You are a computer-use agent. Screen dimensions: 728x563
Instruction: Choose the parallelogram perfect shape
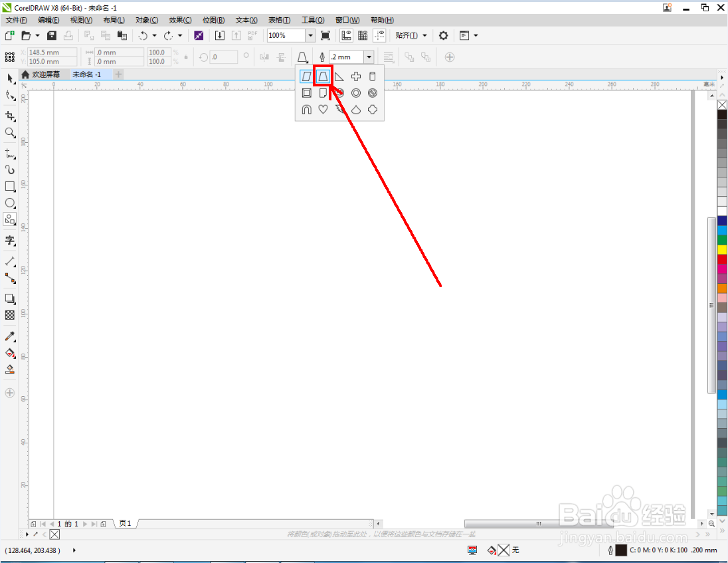(x=306, y=76)
